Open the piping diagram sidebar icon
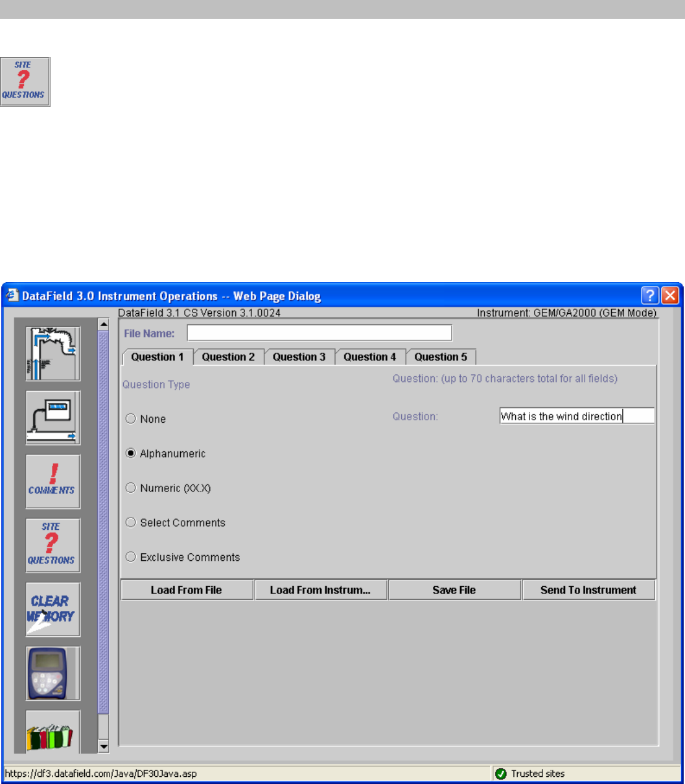 [x=53, y=353]
